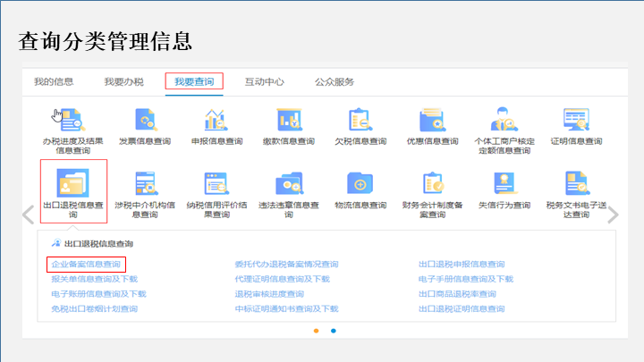
Task: Select the 欠税信息查询 clipboard icon
Action: [x=360, y=120]
